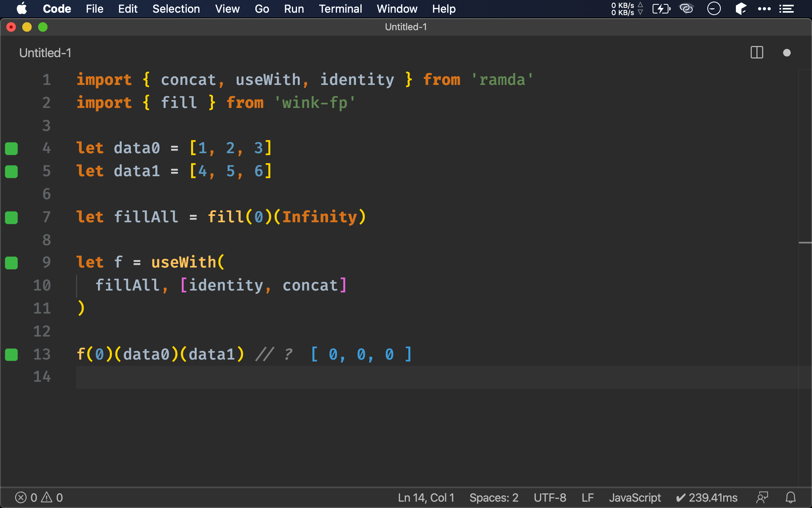Click the warnings count icon in status bar
812x508 pixels.
pyautogui.click(x=52, y=498)
